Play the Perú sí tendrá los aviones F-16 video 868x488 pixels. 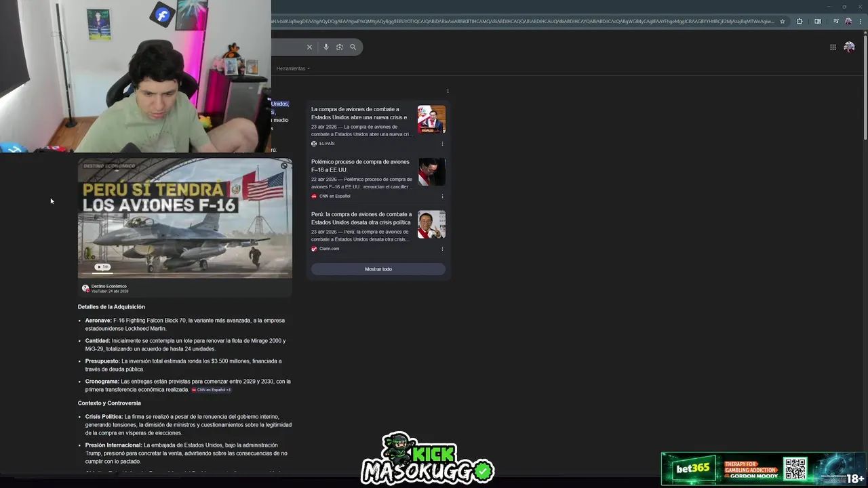[x=102, y=267]
